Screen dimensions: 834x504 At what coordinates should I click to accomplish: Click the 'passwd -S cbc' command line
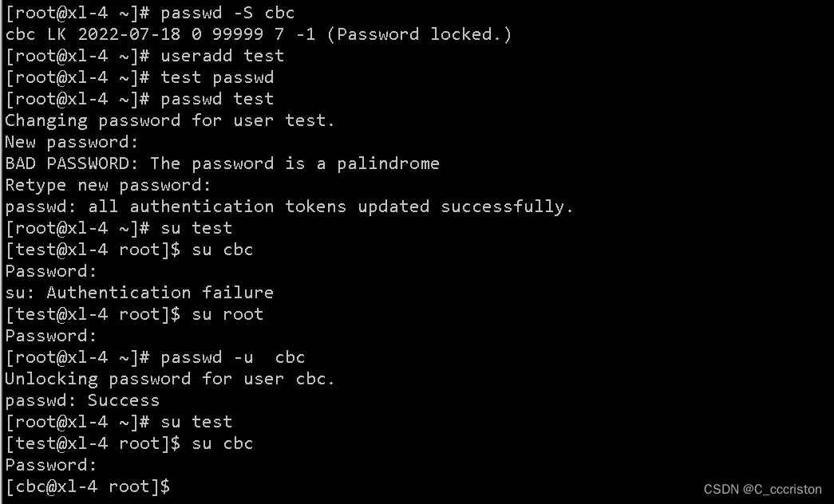pos(150,13)
